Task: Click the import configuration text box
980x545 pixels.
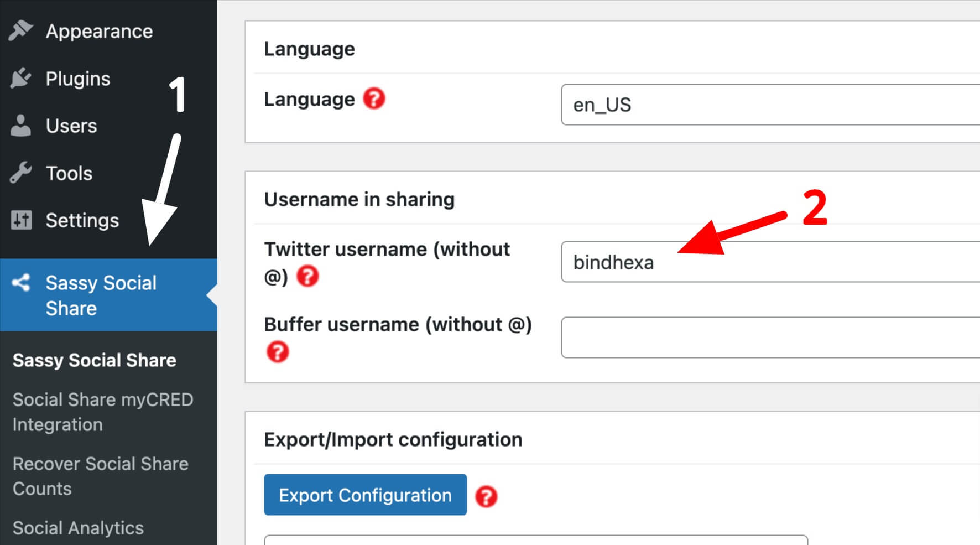Action: [536, 540]
